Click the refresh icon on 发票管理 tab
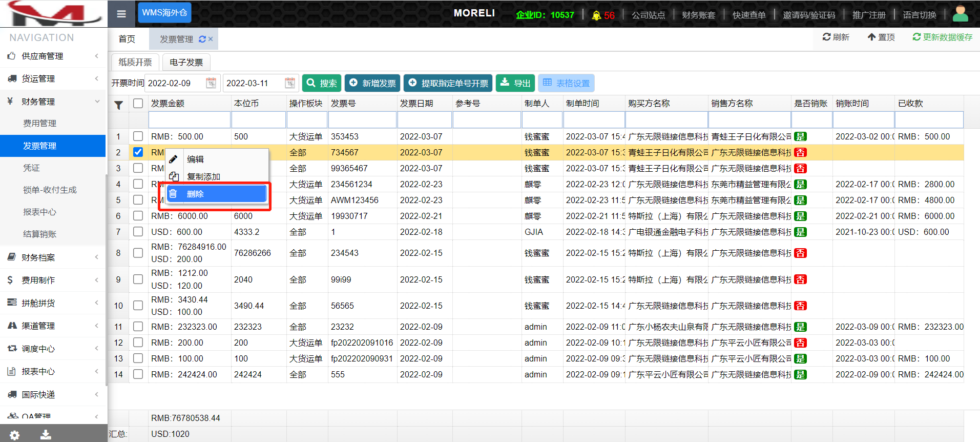This screenshot has height=442, width=980. pyautogui.click(x=202, y=39)
